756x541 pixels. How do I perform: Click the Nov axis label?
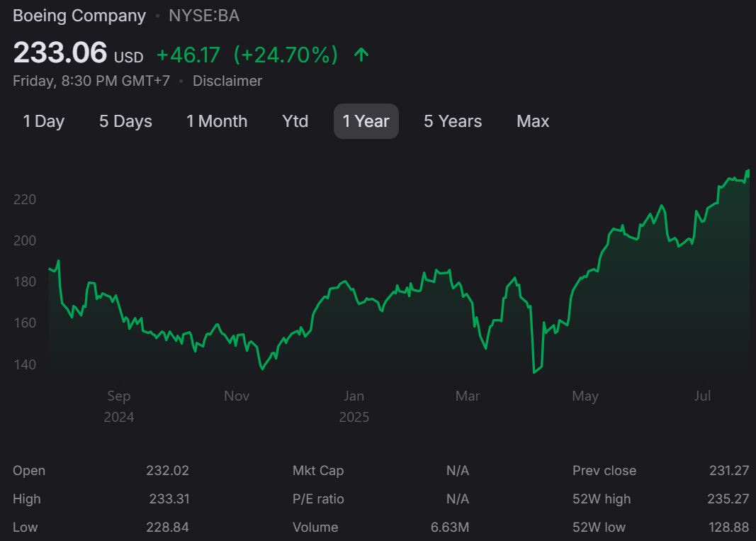coord(236,396)
